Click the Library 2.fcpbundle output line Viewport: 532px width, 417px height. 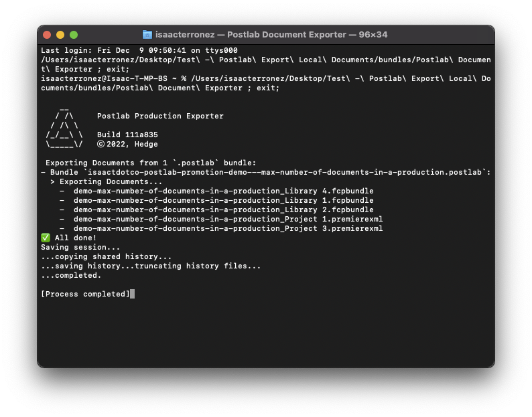223,210
